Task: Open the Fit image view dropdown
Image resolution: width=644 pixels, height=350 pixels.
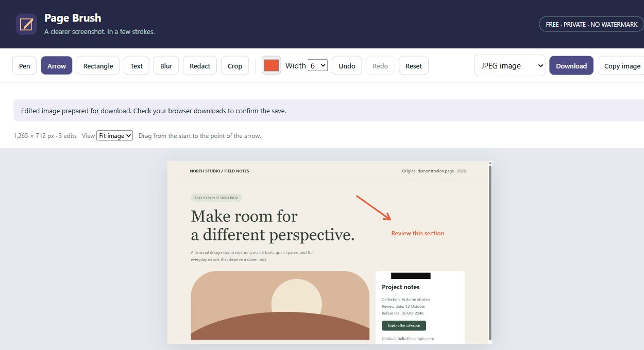Action: pyautogui.click(x=115, y=135)
